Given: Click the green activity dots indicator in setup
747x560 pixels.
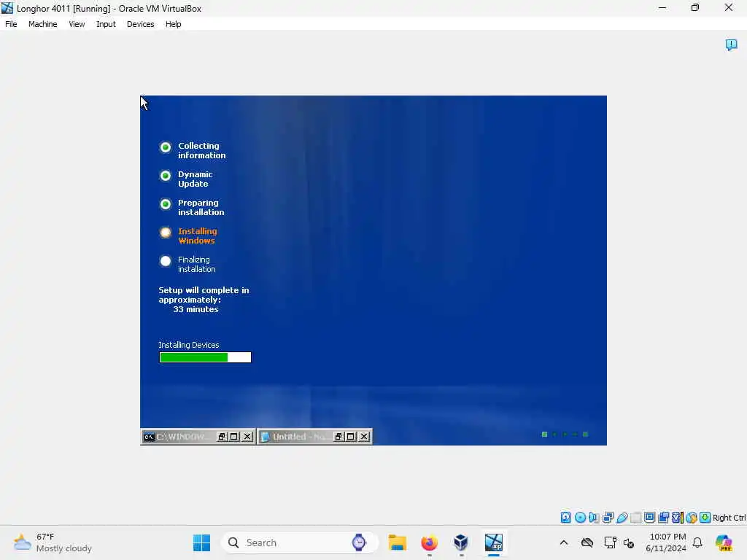Looking at the screenshot, I should coord(565,435).
